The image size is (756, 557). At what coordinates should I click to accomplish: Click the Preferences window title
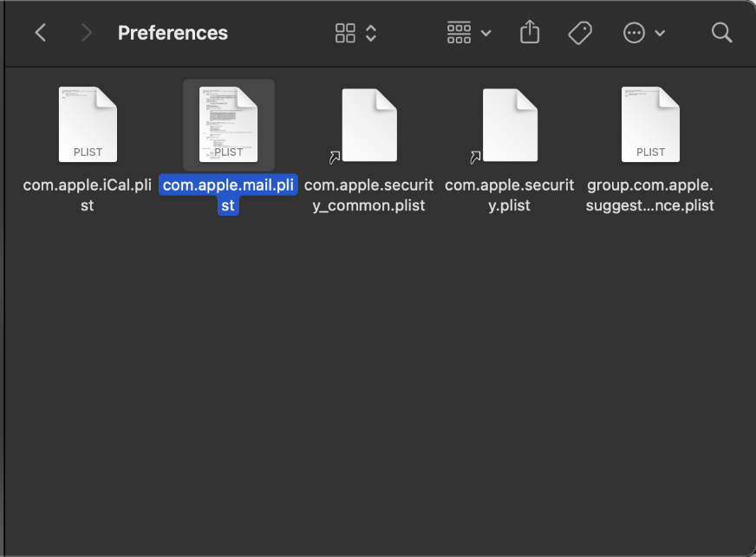173,33
